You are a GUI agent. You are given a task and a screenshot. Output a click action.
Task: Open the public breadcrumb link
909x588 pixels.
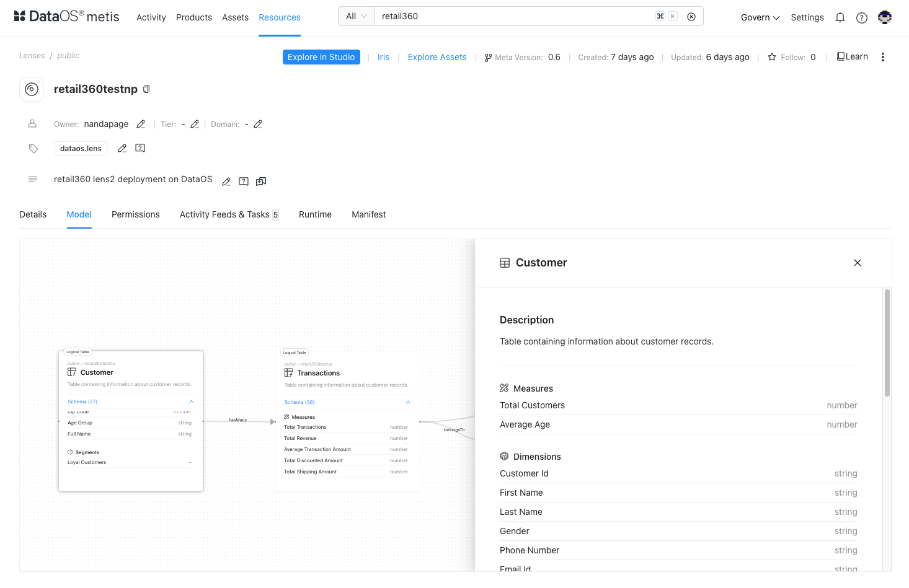(x=68, y=56)
